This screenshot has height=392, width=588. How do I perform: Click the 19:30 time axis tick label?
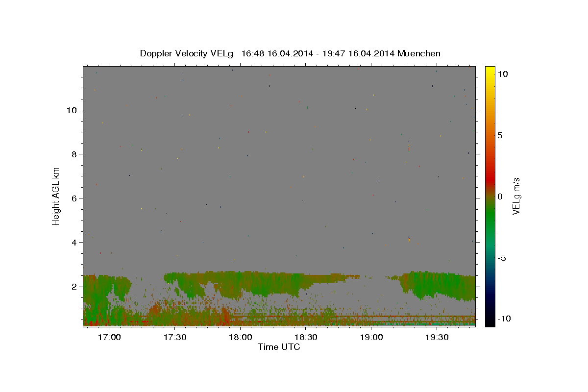coord(438,338)
